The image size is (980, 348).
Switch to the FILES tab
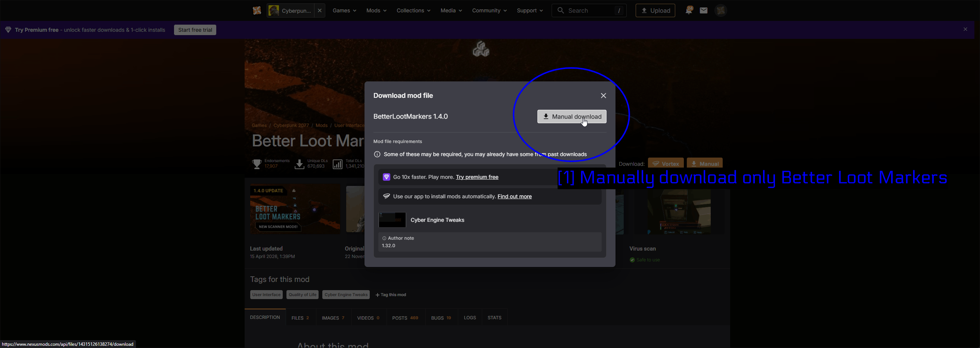coord(301,318)
